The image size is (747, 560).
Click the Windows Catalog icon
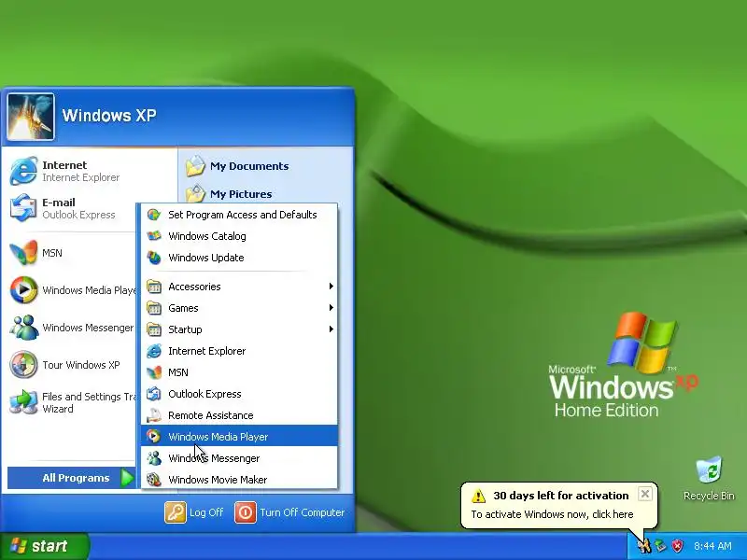click(x=153, y=236)
